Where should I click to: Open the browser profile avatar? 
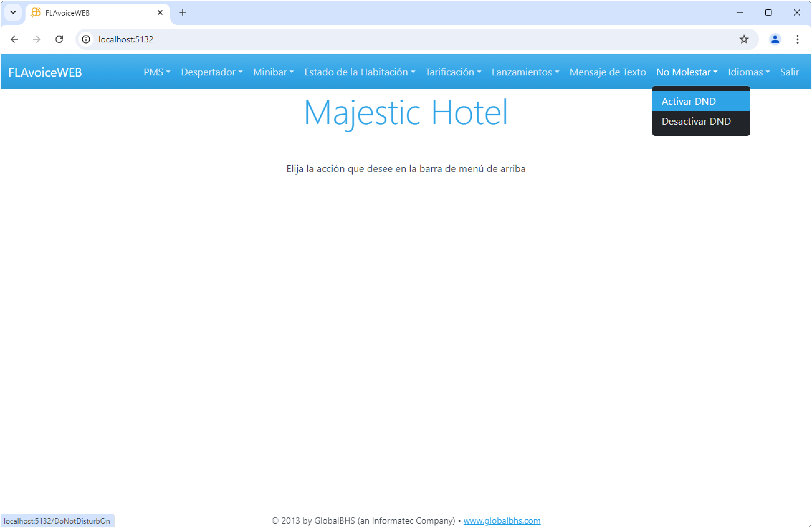(775, 39)
